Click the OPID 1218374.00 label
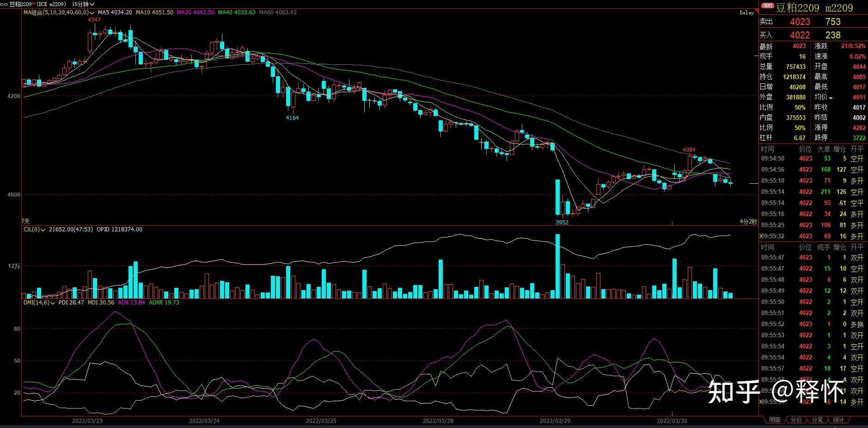The height and width of the screenshot is (428, 868). click(119, 230)
